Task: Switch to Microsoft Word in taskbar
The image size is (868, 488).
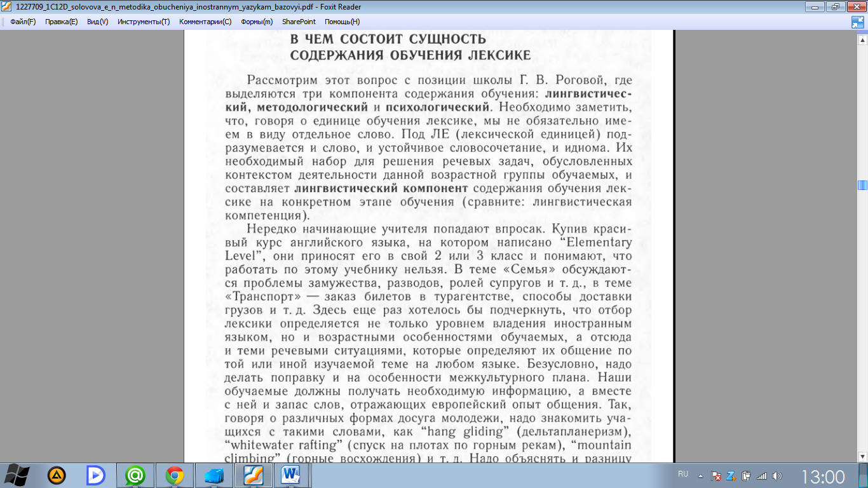Action: [292, 475]
